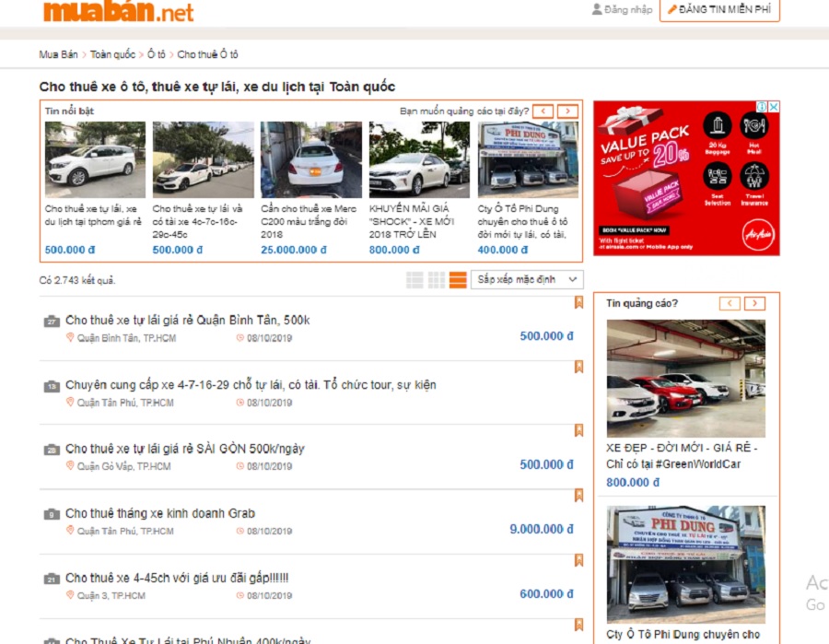Close the AirAsia ad
Viewport: 829px width, 644px height.
(x=774, y=107)
